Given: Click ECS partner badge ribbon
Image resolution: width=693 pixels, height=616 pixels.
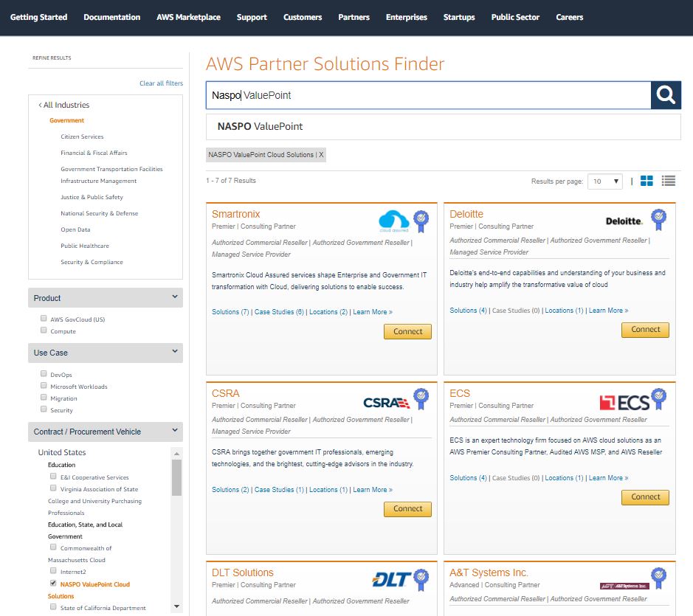Looking at the screenshot, I should [659, 399].
